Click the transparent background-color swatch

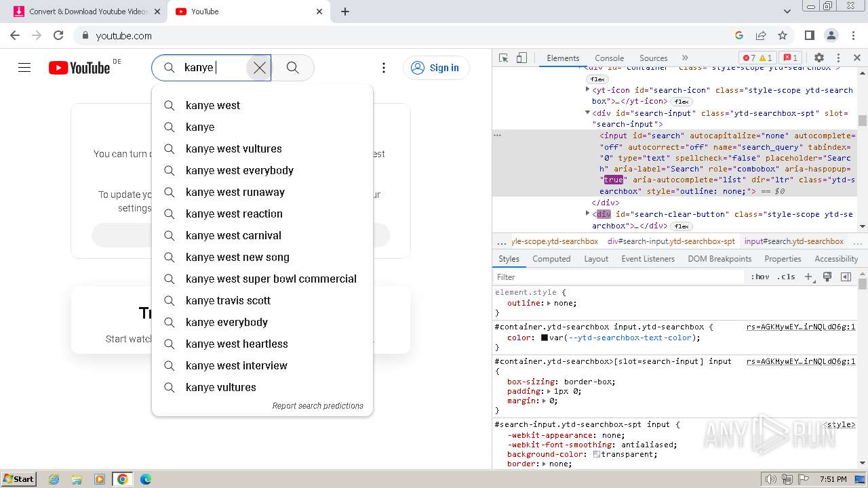597,454
